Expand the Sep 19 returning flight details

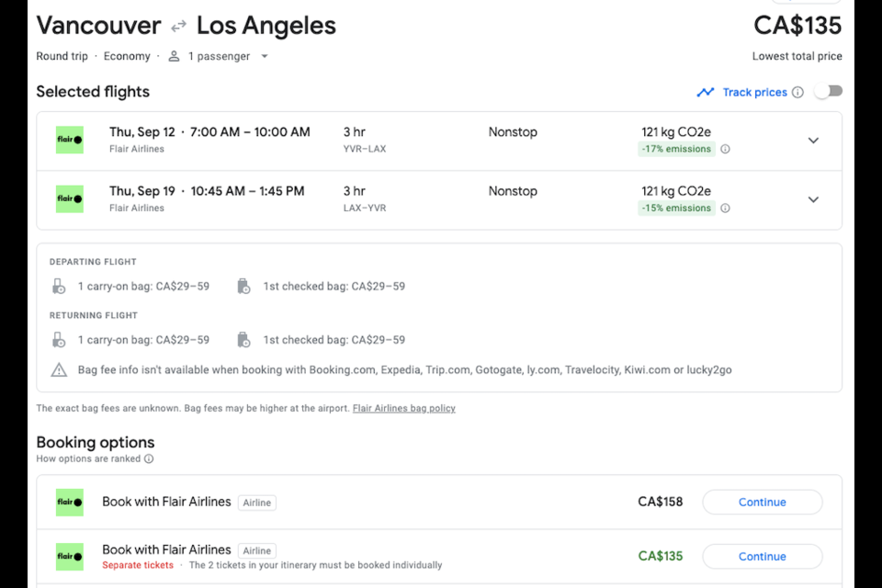tap(813, 199)
